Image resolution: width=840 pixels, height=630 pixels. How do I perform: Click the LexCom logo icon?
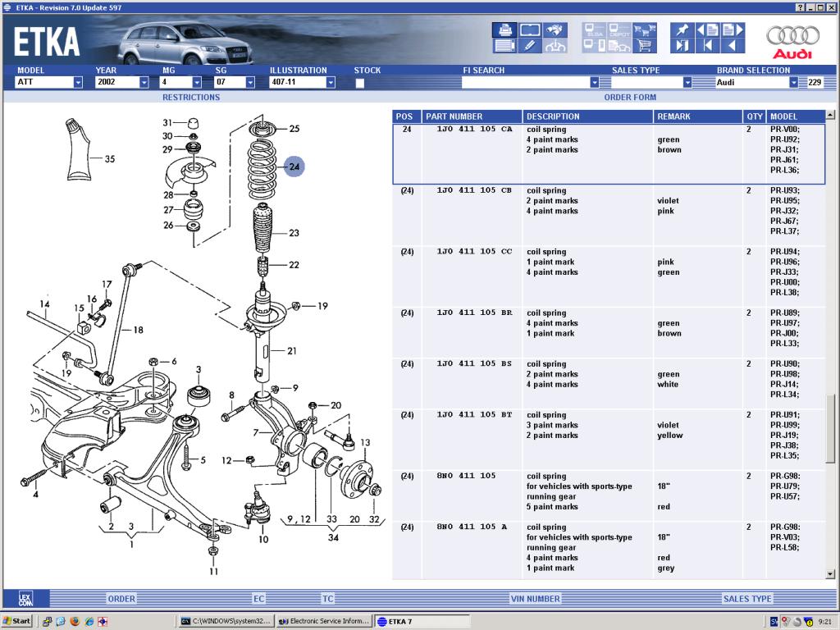tap(25, 599)
